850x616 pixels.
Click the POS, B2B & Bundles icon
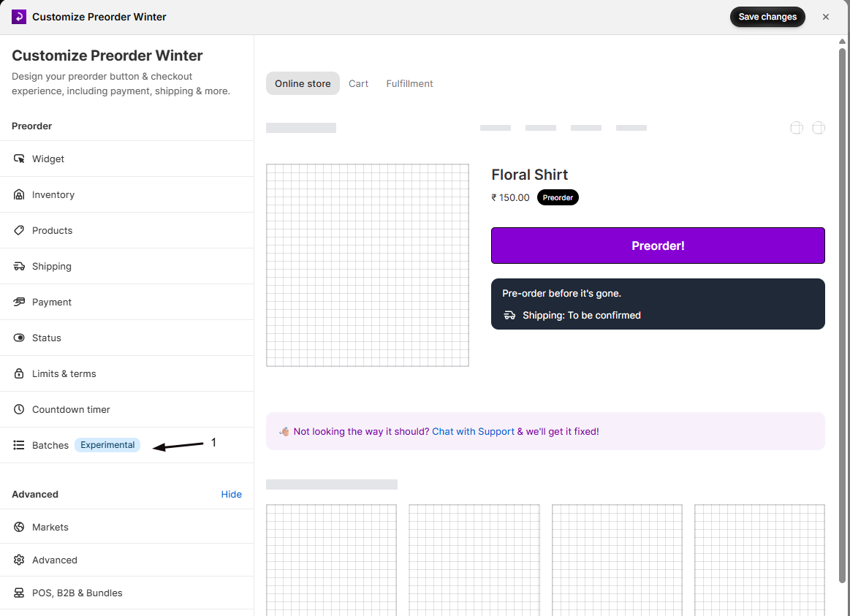pyautogui.click(x=19, y=593)
